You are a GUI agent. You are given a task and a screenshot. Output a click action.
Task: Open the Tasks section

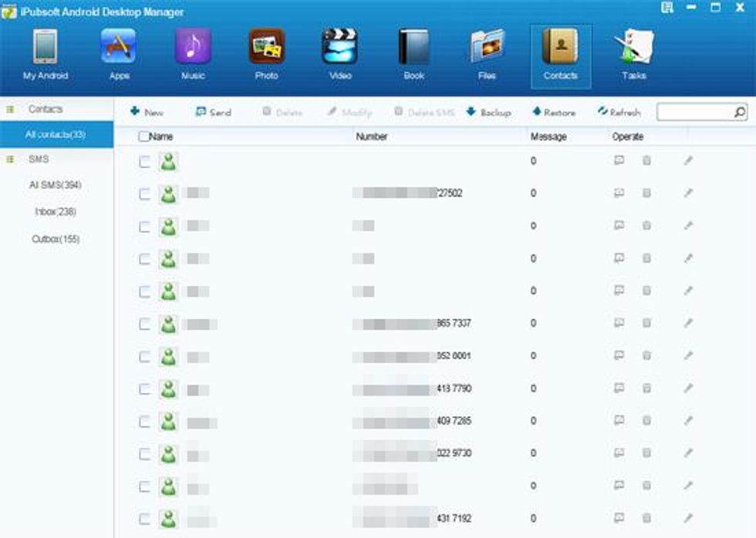(634, 55)
